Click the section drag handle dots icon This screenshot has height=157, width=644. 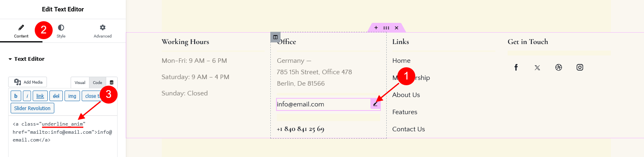(x=386, y=28)
